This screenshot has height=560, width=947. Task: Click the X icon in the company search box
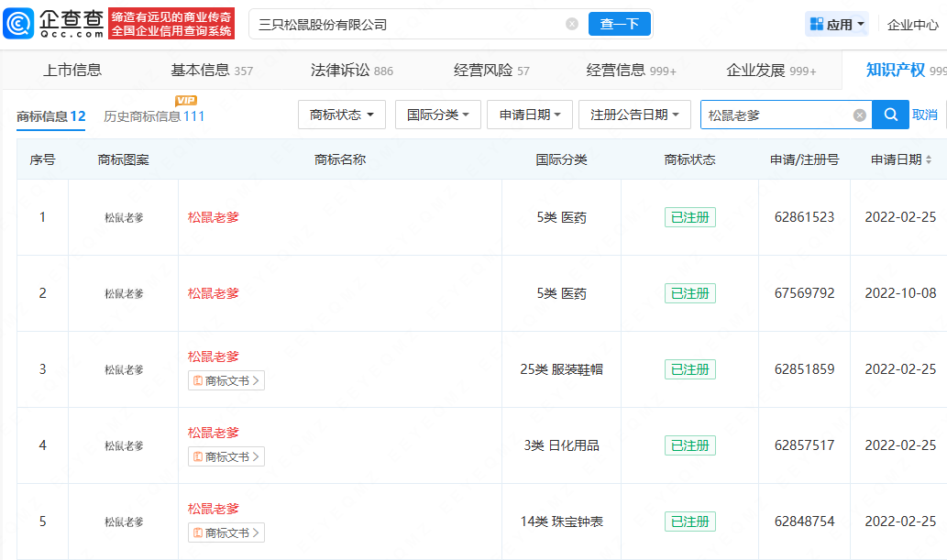[x=570, y=23]
